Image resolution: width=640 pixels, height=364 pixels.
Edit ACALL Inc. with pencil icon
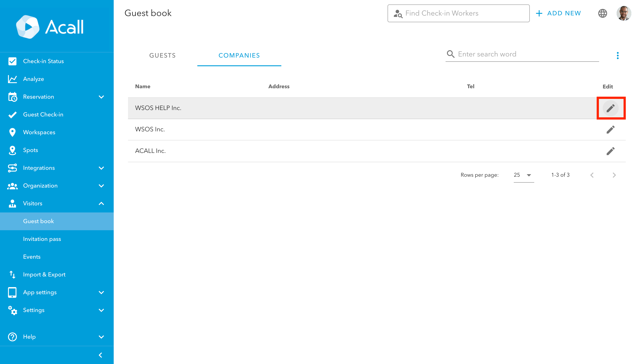point(610,151)
